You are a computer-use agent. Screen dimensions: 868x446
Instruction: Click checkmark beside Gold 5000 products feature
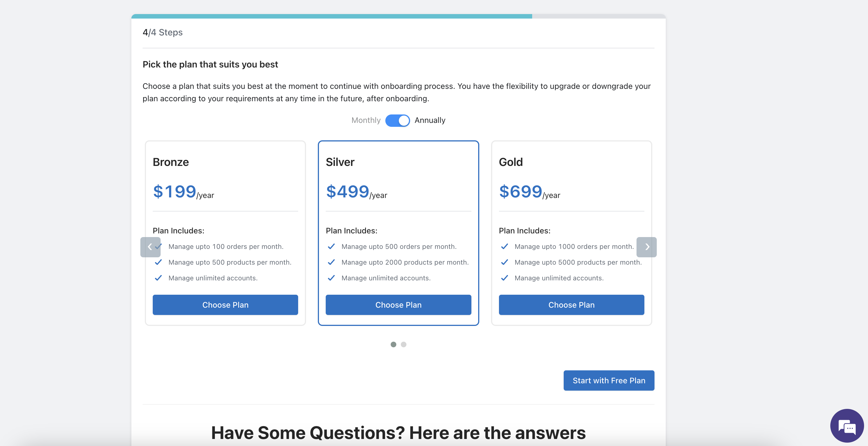504,262
